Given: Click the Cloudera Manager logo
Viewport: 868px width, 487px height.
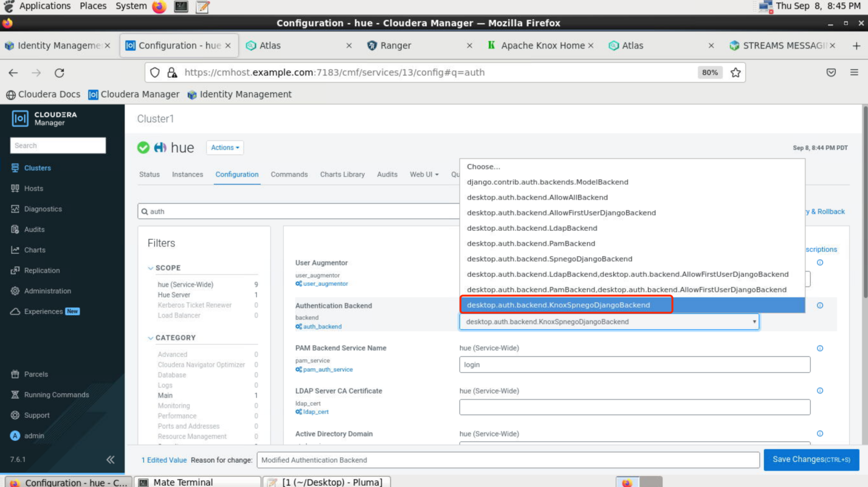Looking at the screenshot, I should tap(45, 118).
